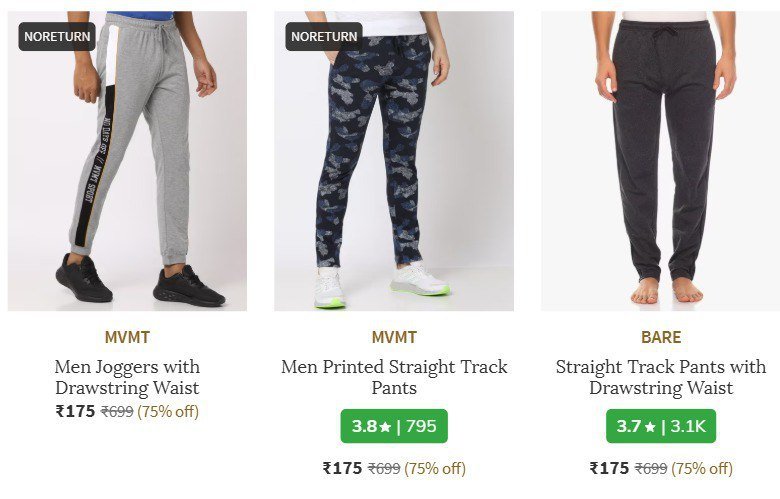Click MVMT brand above Men Joggers

[127, 337]
